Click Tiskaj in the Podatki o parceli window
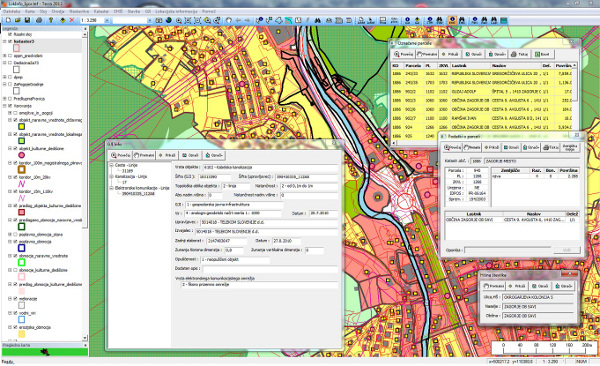The height and width of the screenshot is (366, 600). point(551,147)
